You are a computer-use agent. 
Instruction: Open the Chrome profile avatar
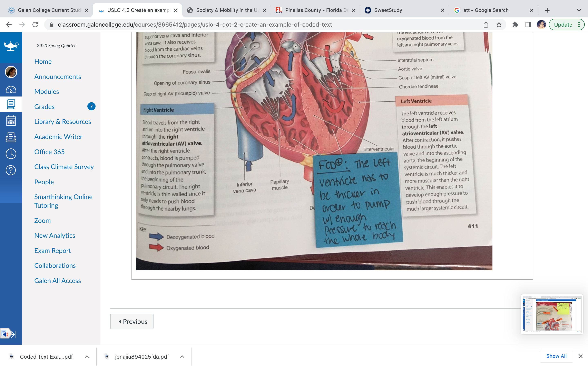(541, 25)
